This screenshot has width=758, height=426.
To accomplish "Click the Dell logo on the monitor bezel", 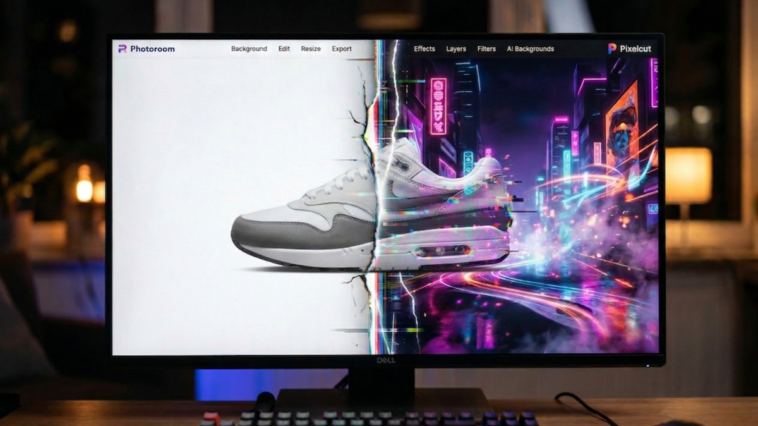I will pos(386,359).
